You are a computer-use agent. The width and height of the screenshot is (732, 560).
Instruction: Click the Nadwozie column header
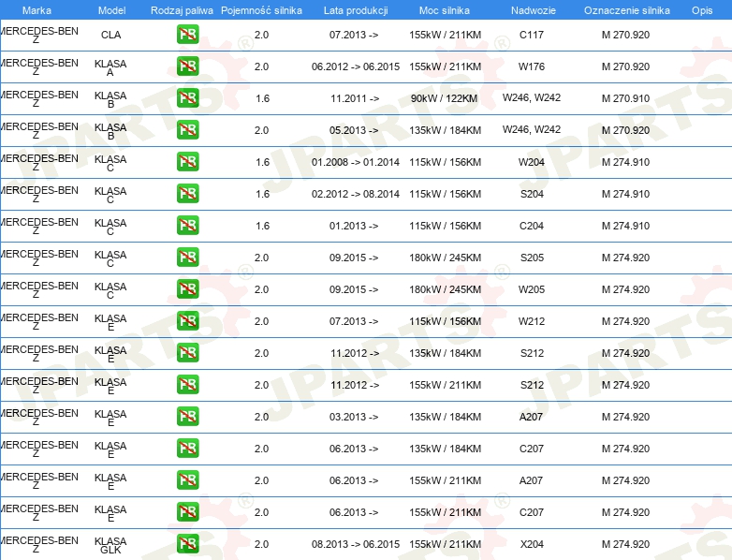click(x=534, y=10)
